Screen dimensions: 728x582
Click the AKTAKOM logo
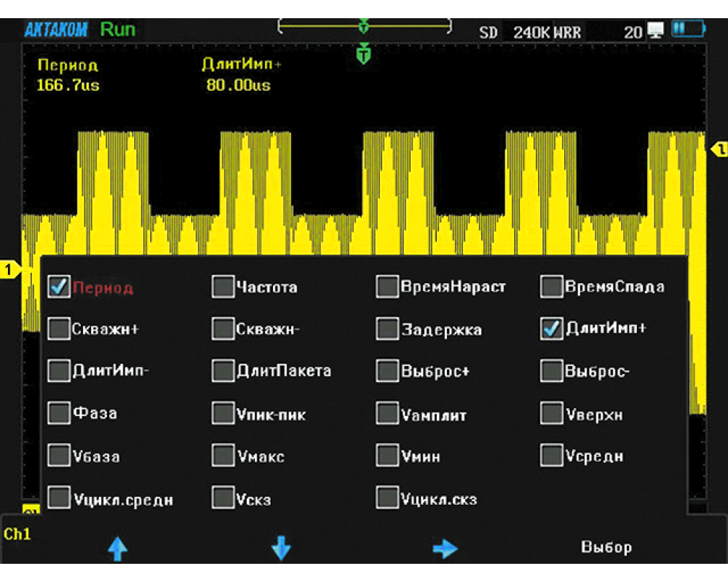coord(56,30)
